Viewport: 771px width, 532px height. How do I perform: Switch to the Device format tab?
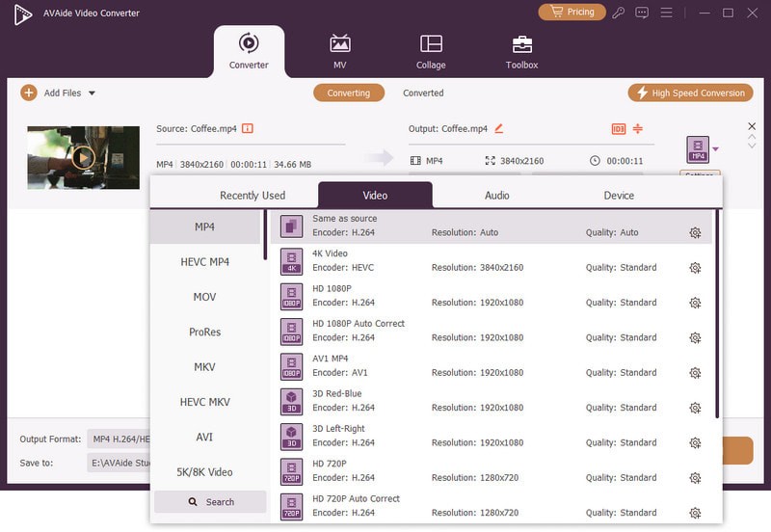click(x=619, y=196)
